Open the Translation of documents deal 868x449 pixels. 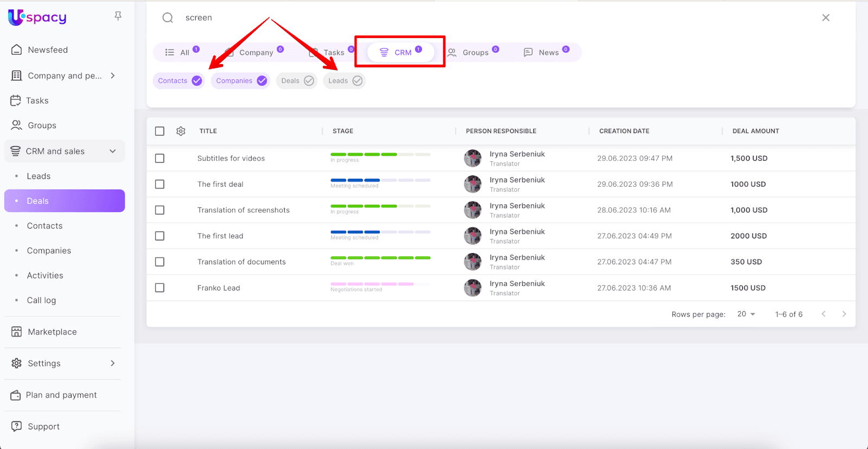(241, 262)
